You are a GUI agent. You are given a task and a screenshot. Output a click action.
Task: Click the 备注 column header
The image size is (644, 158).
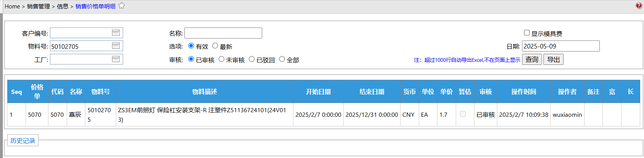pyautogui.click(x=593, y=92)
